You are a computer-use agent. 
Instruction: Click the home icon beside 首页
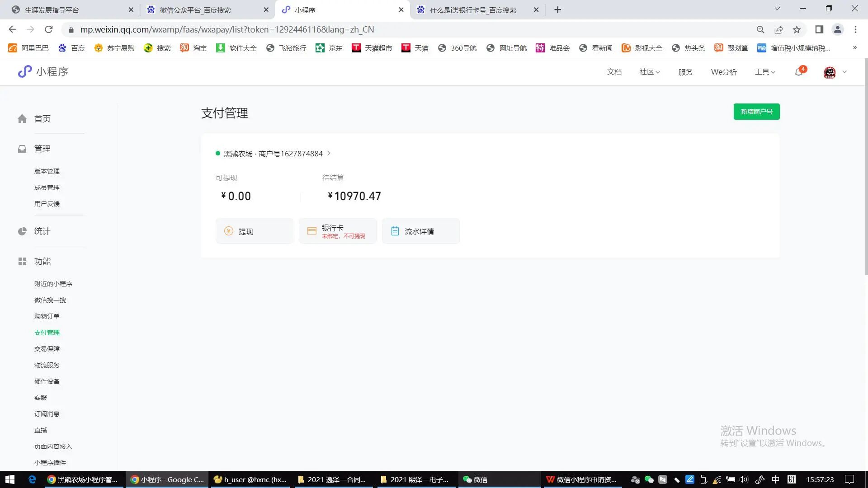tap(22, 119)
